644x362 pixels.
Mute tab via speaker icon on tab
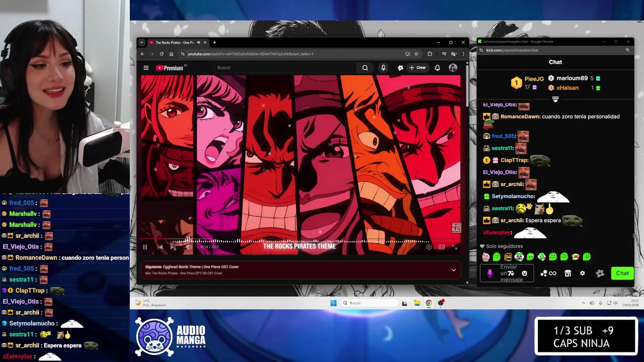point(198,43)
